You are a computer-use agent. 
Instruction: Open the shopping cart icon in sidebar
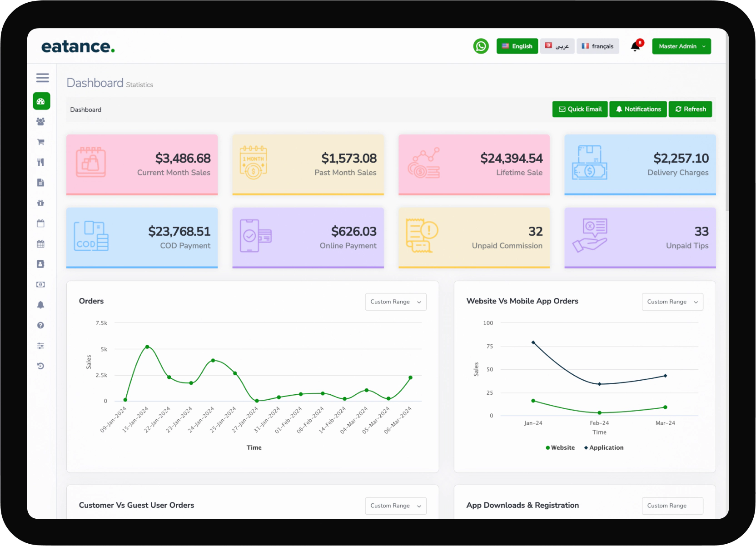point(41,142)
